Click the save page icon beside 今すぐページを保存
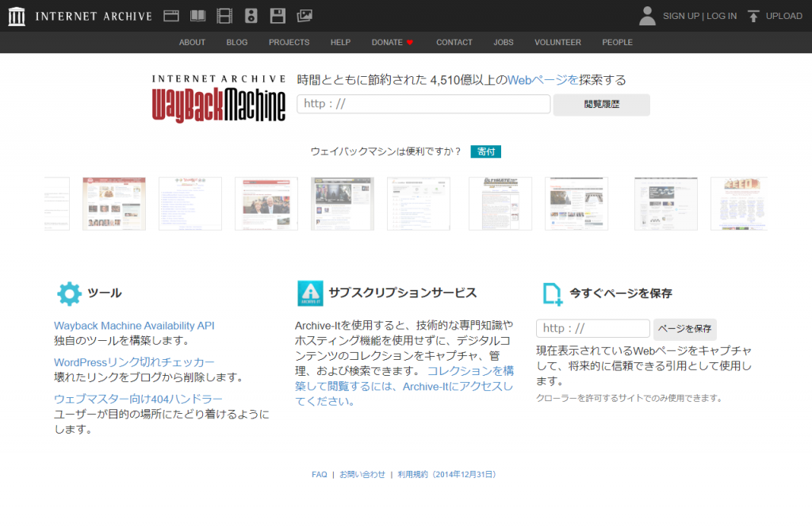Image resolution: width=812 pixels, height=528 pixels. 554,293
